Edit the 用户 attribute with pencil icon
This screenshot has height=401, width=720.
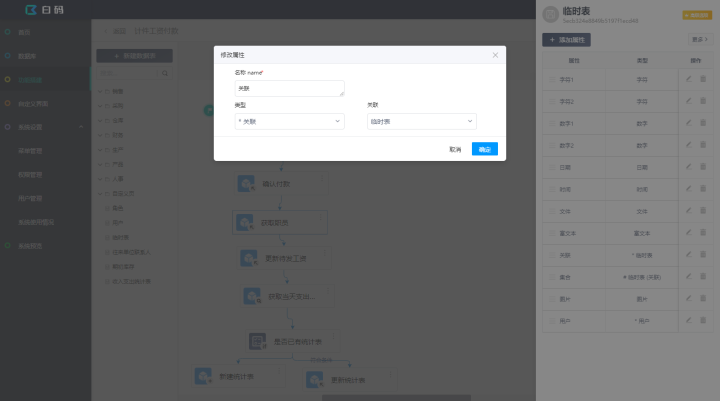689,320
